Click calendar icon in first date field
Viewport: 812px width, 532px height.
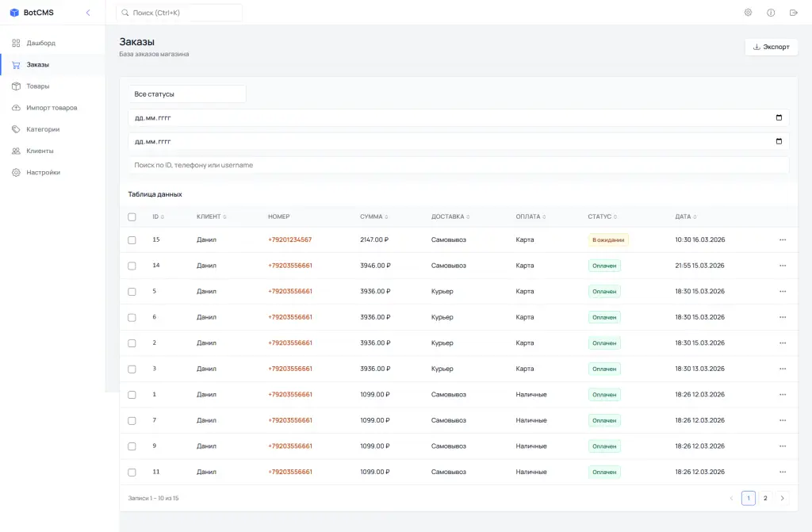tap(779, 118)
